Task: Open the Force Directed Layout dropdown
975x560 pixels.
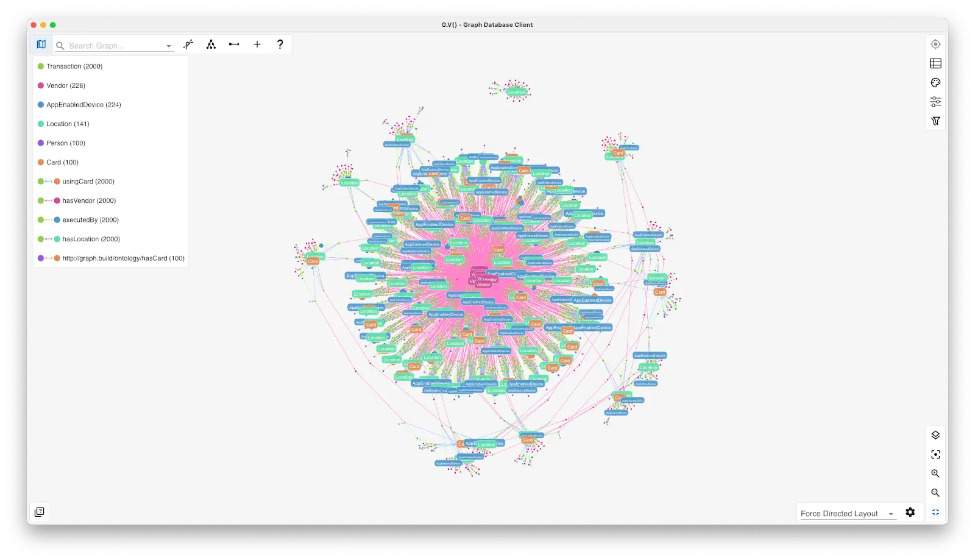Action: coord(847,514)
